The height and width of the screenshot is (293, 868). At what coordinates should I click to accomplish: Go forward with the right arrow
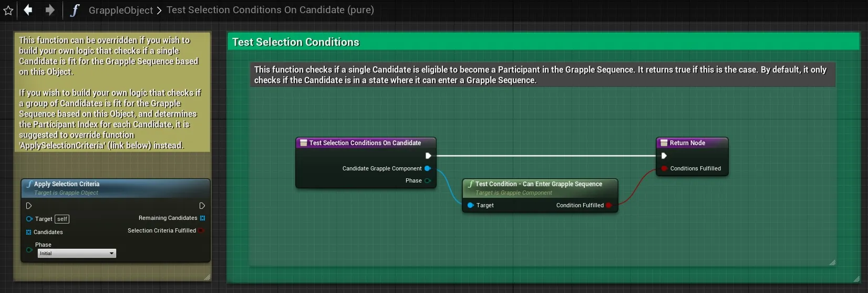49,10
